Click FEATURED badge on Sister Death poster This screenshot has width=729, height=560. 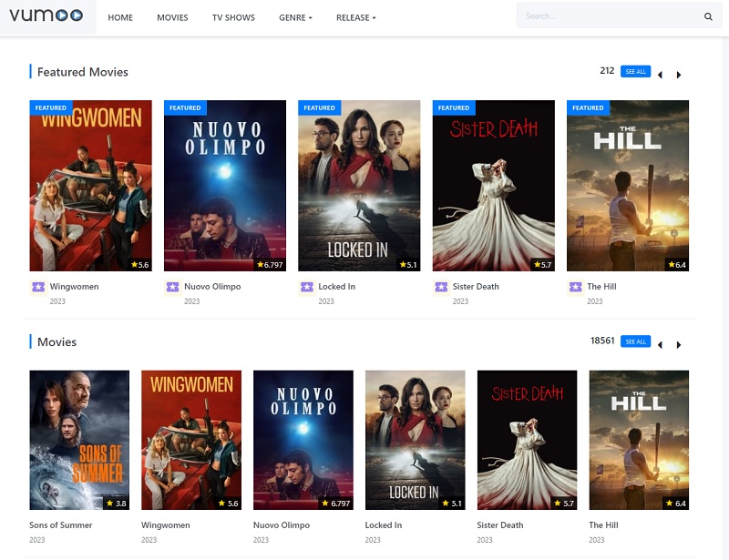pyautogui.click(x=454, y=107)
